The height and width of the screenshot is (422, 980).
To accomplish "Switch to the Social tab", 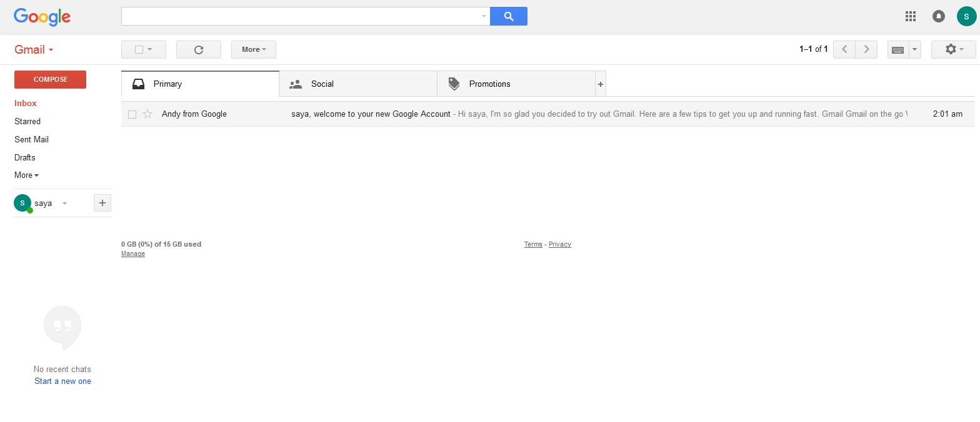I will [x=358, y=84].
